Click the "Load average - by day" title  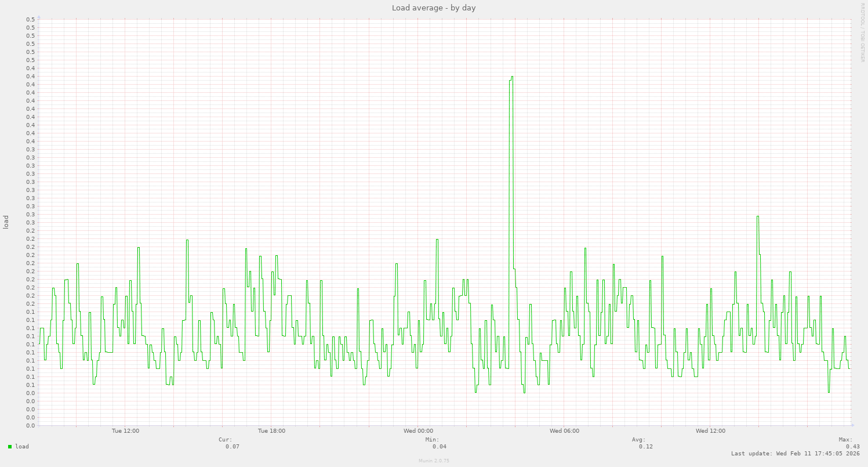(x=433, y=8)
